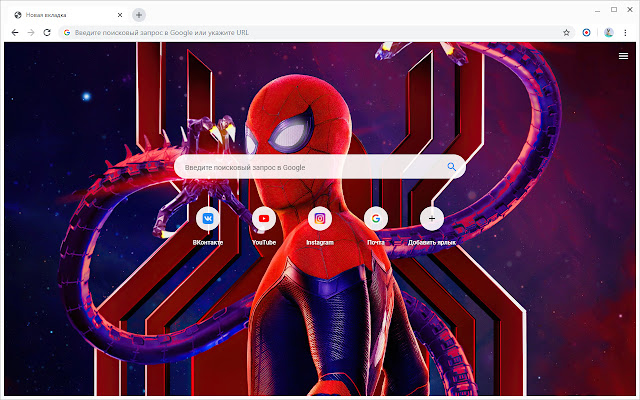Add a shortcut via Добавить ярлык

pos(432,218)
